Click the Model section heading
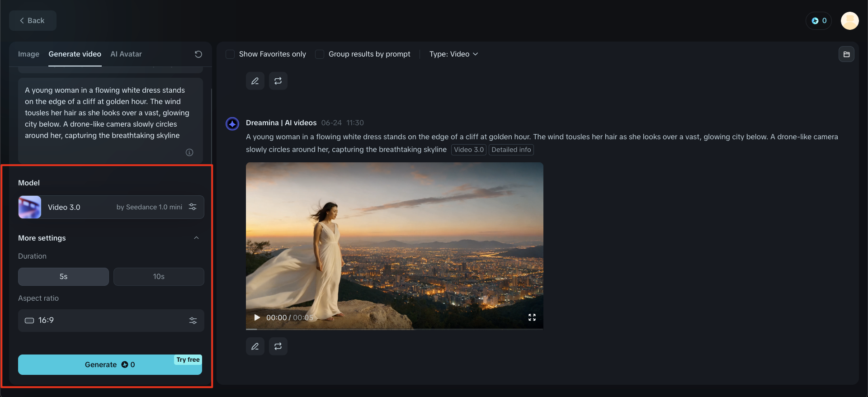The width and height of the screenshot is (868, 397). click(x=29, y=183)
